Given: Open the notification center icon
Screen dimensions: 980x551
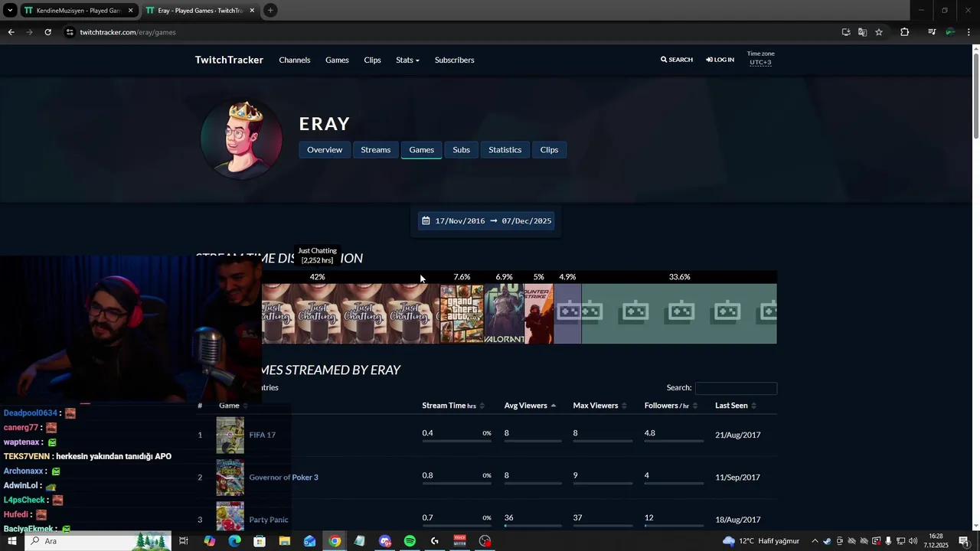Looking at the screenshot, I should coord(964,541).
